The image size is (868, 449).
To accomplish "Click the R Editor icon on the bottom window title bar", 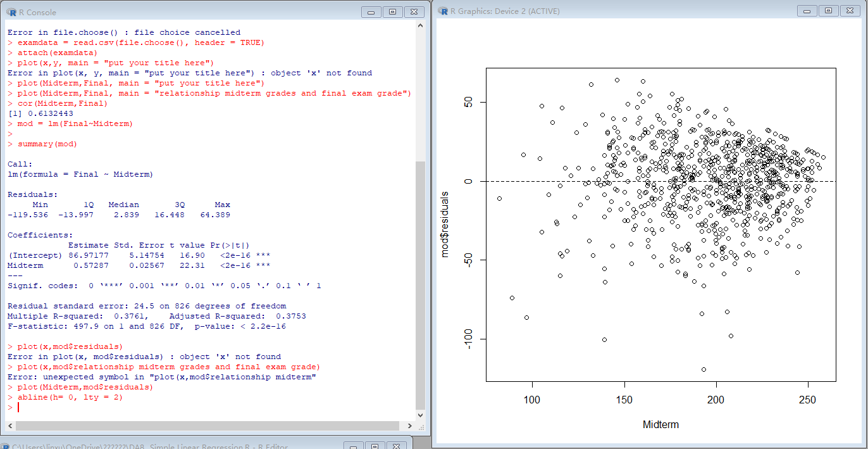I will [x=7, y=446].
